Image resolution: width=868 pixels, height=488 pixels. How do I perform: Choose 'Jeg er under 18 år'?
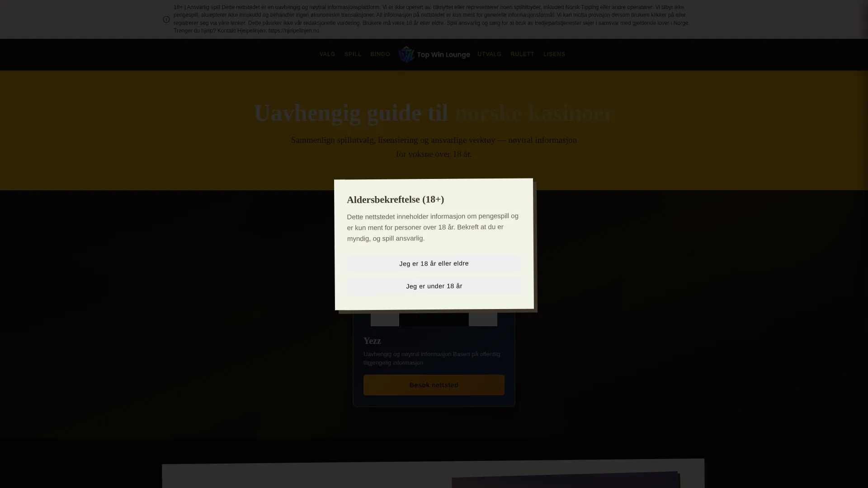point(434,286)
